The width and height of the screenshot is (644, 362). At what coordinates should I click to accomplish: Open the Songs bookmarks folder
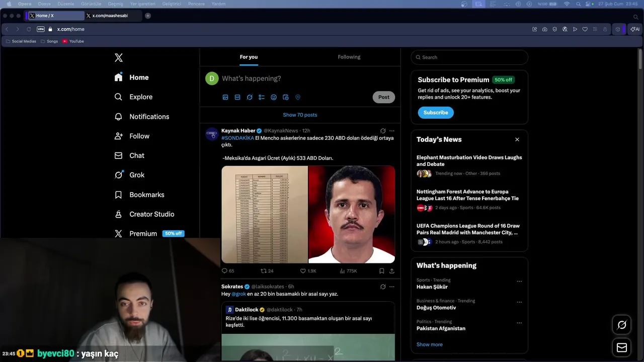(x=49, y=41)
